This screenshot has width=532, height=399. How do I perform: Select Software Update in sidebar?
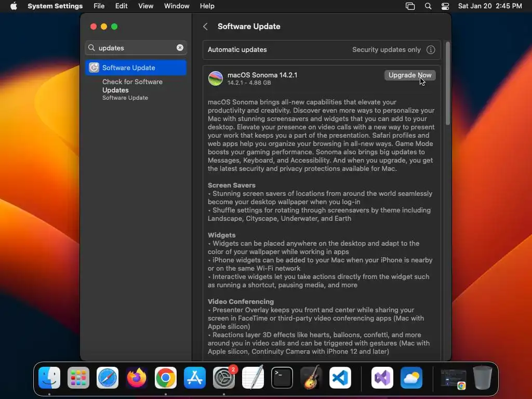[136, 68]
